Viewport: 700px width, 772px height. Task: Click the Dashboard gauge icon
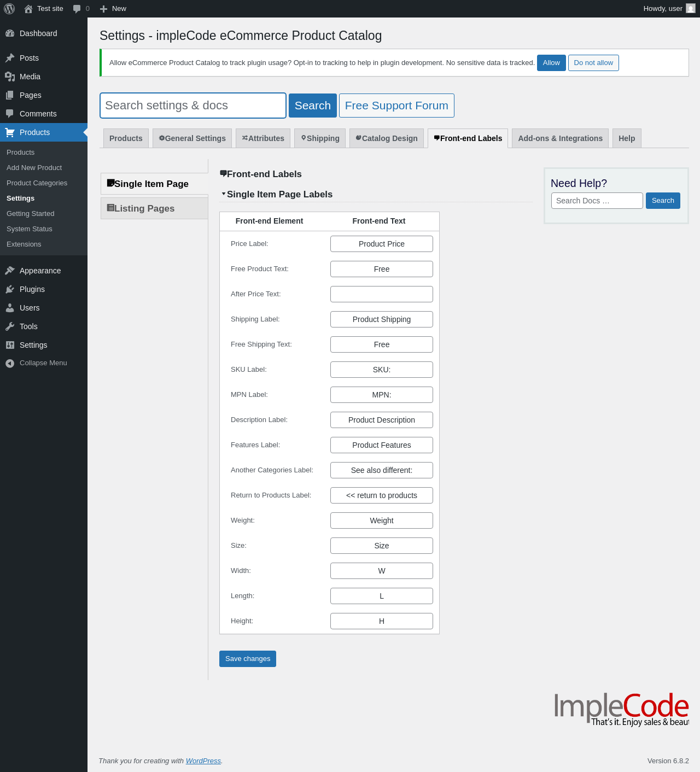[x=10, y=33]
